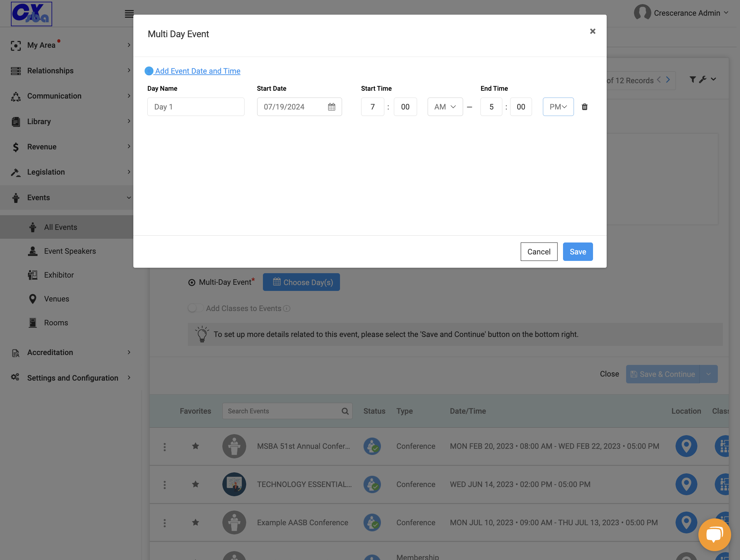Click the Choose Day(s) button
740x560 pixels.
[301, 282]
